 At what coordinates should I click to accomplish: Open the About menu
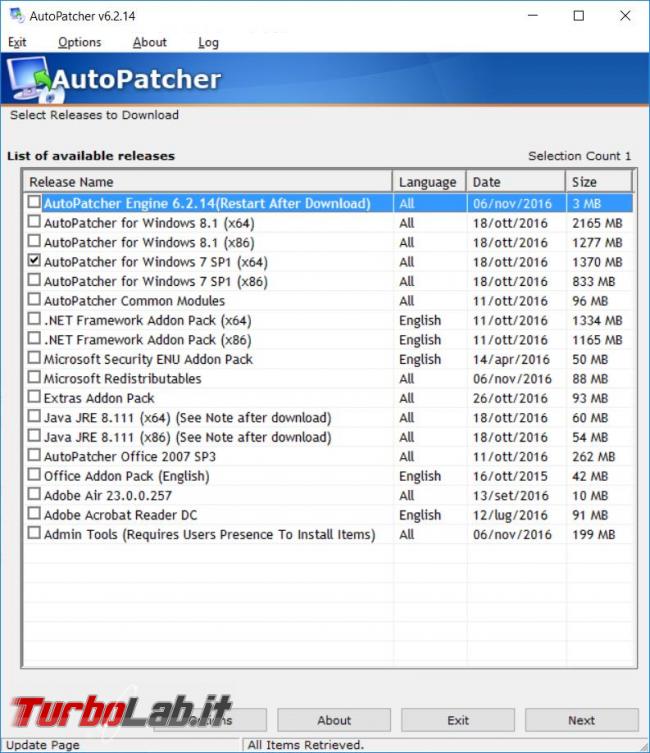point(150,42)
